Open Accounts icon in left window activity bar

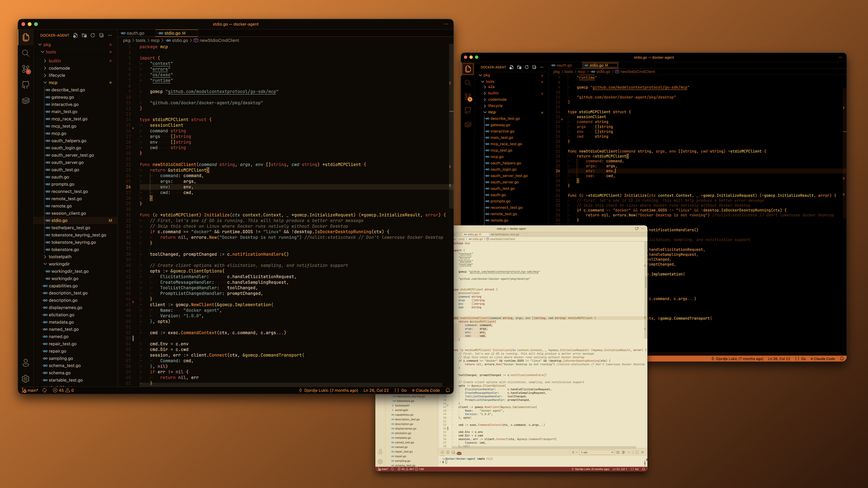pos(26,363)
